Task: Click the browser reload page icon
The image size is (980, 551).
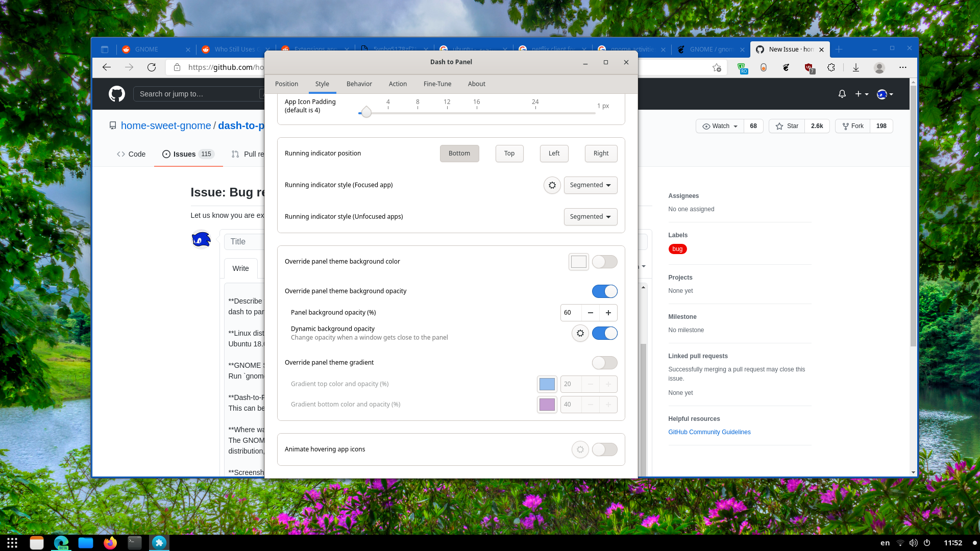Action: click(x=152, y=67)
